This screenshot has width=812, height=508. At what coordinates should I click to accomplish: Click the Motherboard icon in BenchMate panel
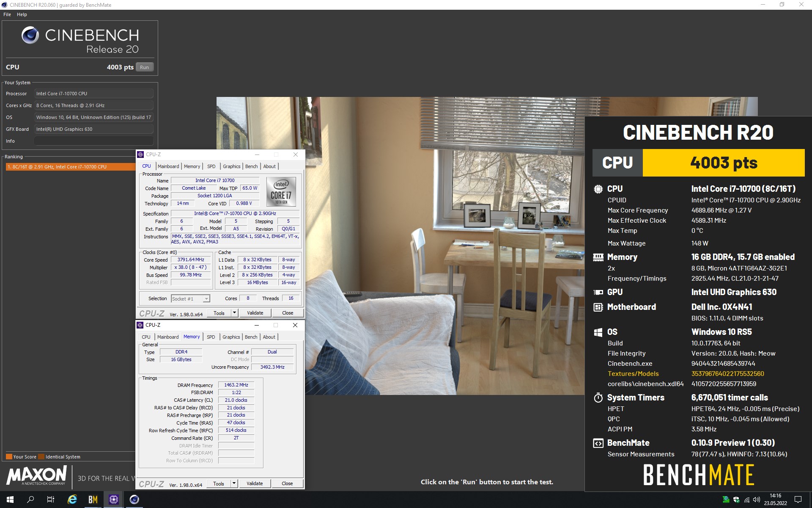click(x=598, y=307)
